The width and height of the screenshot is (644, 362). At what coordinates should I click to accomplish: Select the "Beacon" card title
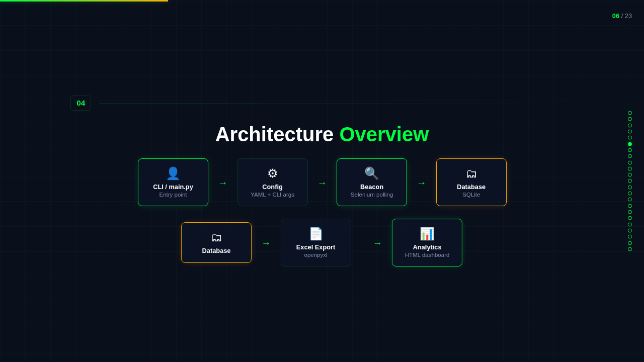pyautogui.click(x=372, y=187)
